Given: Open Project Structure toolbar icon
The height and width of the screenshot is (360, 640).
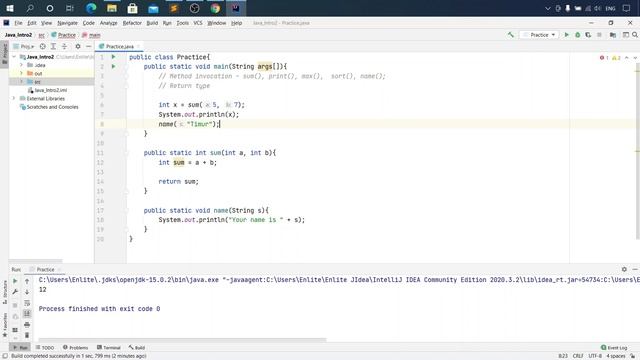Looking at the screenshot, I should [613, 35].
